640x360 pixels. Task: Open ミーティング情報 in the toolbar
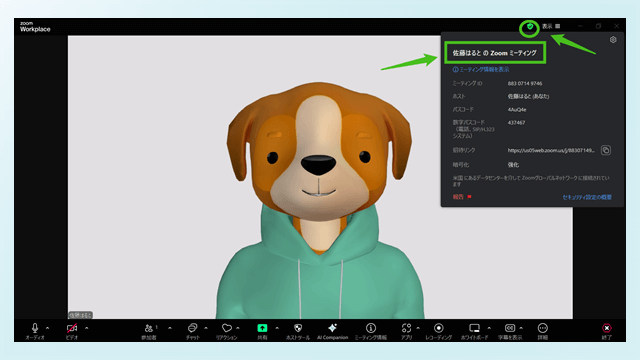click(371, 331)
